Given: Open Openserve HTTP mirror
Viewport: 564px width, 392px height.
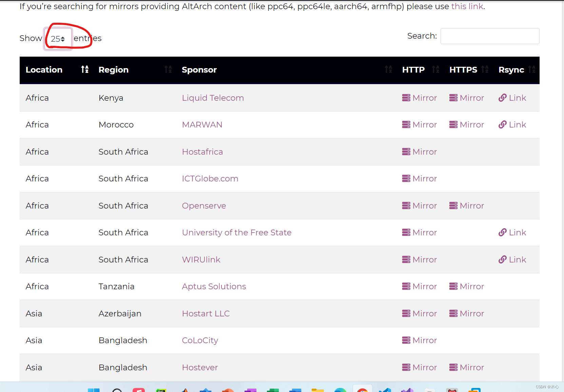Looking at the screenshot, I should coord(419,206).
